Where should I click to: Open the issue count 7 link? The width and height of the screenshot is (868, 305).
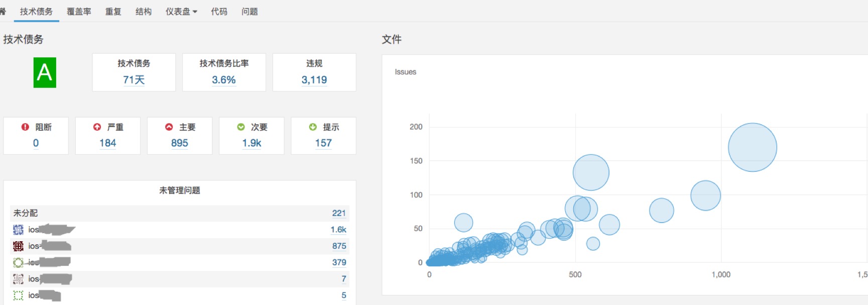pos(344,279)
